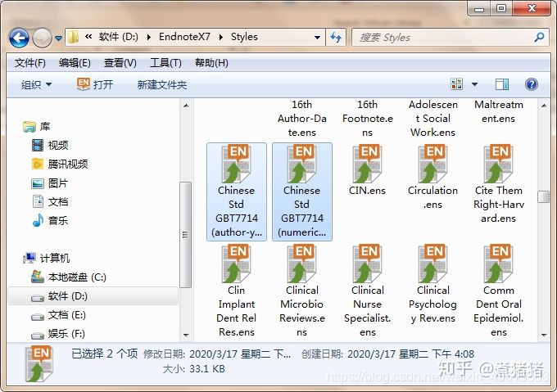Image resolution: width=557 pixels, height=392 pixels.
Task: Click the 打开 toolbar button
Action: [95, 84]
